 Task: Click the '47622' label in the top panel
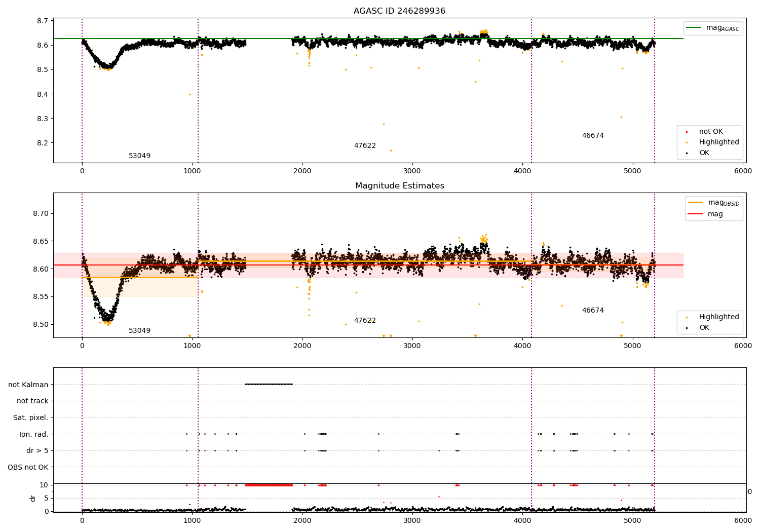point(365,146)
